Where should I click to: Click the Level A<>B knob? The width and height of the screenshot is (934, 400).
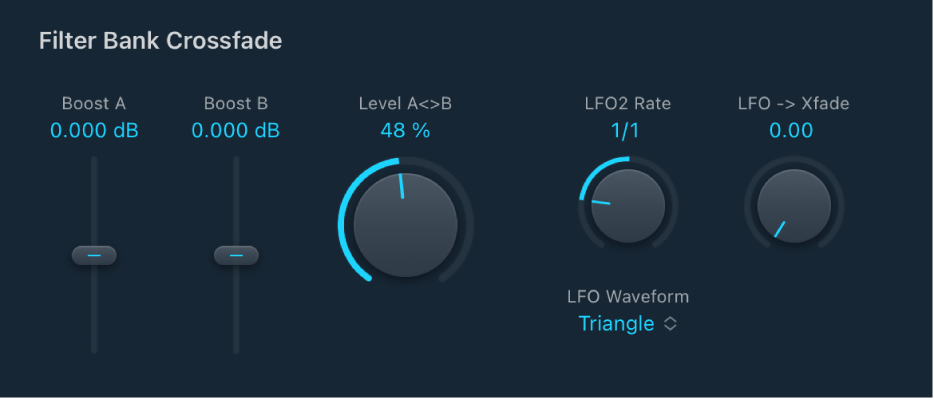[405, 225]
